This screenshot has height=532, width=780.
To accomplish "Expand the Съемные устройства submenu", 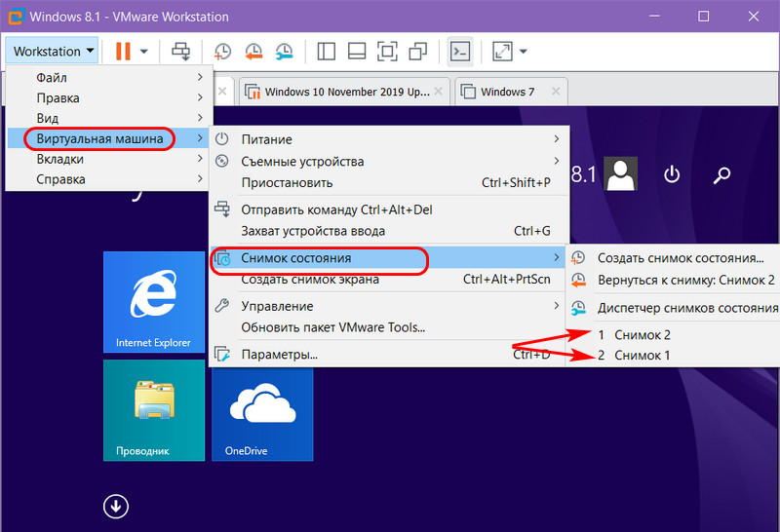I will [x=388, y=161].
